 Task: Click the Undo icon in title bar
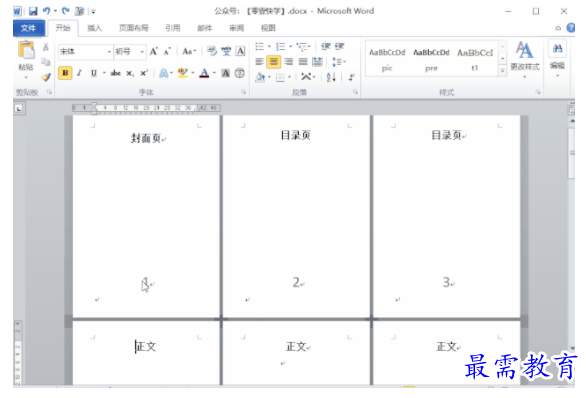pyautogui.click(x=46, y=11)
